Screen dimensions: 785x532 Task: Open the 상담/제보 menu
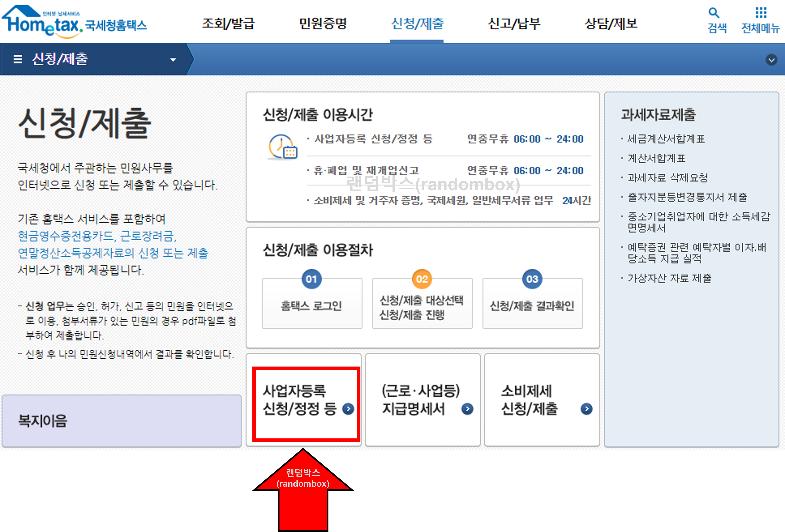tap(610, 24)
